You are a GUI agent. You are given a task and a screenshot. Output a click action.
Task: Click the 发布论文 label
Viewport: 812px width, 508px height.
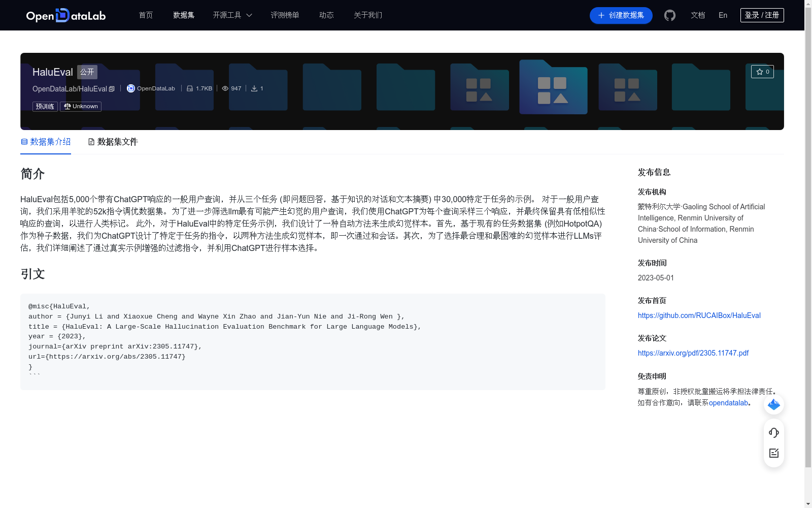click(652, 338)
